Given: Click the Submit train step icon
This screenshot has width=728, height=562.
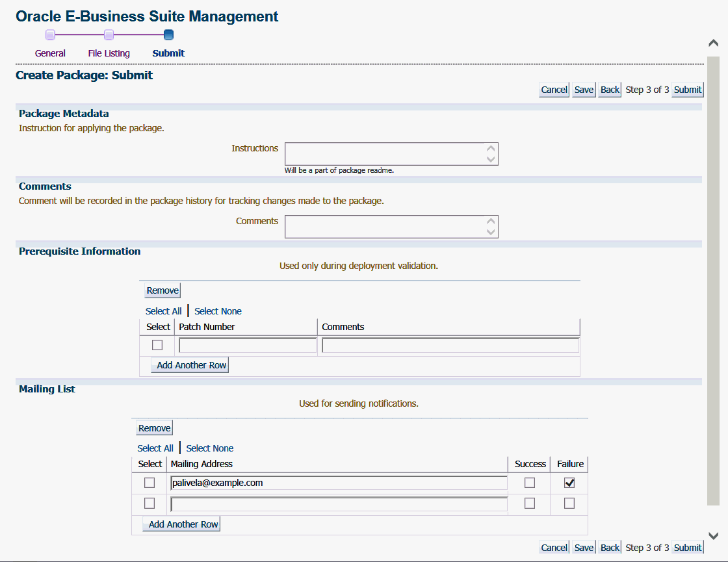Looking at the screenshot, I should [x=168, y=35].
